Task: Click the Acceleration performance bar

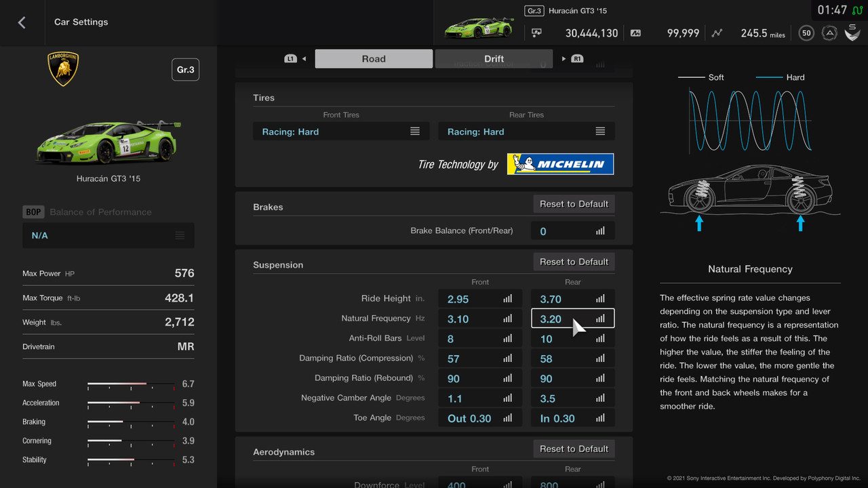Action: click(131, 403)
